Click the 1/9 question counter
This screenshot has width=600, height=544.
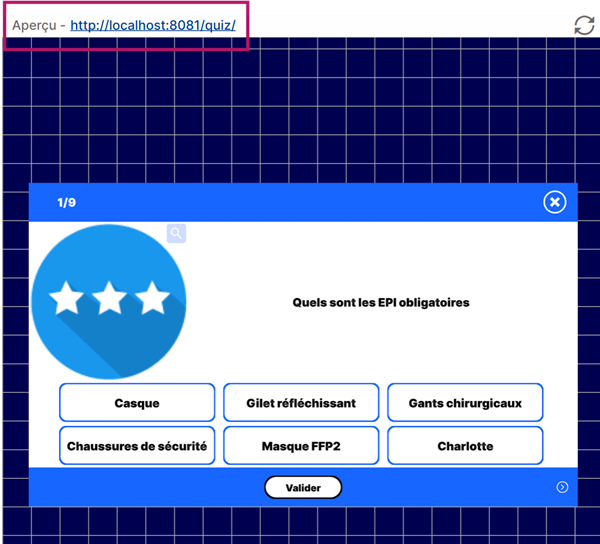click(67, 202)
